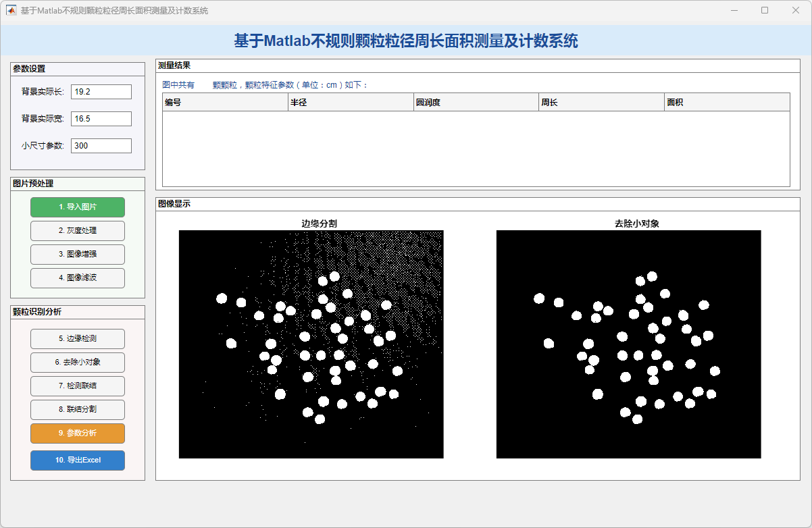Screen dimensions: 812x528
Task: Select the 圆润度 table column header
Action: click(476, 103)
